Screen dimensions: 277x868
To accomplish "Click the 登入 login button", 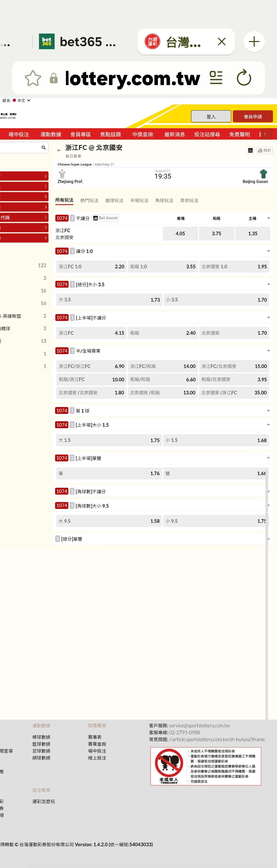I will coord(211,116).
